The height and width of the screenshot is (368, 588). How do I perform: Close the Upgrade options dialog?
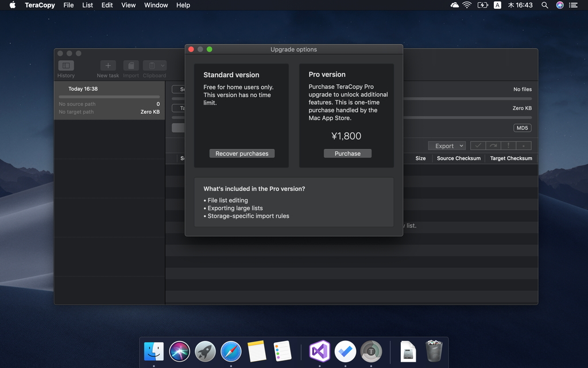click(x=191, y=49)
